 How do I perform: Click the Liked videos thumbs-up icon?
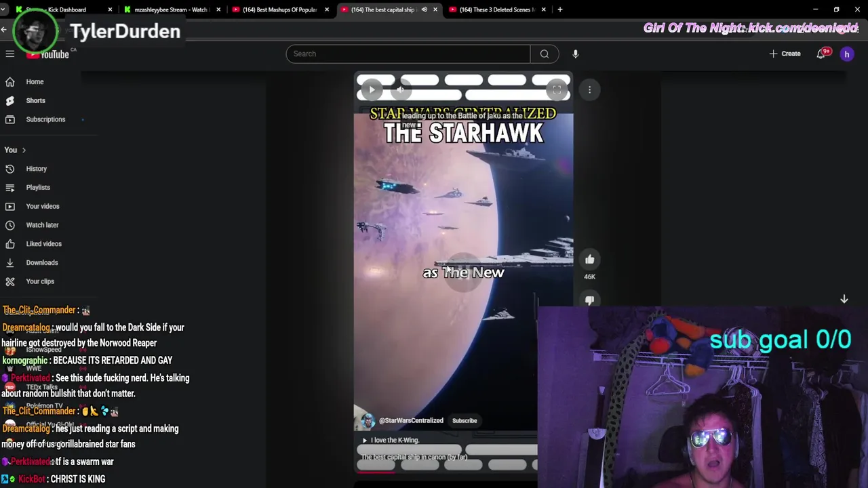(10, 243)
